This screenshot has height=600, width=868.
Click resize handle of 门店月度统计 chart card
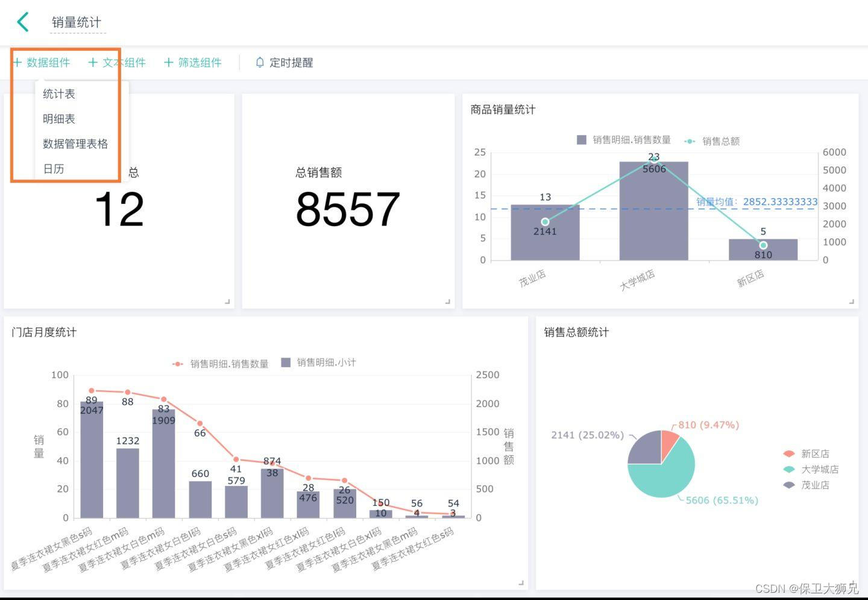(x=521, y=583)
